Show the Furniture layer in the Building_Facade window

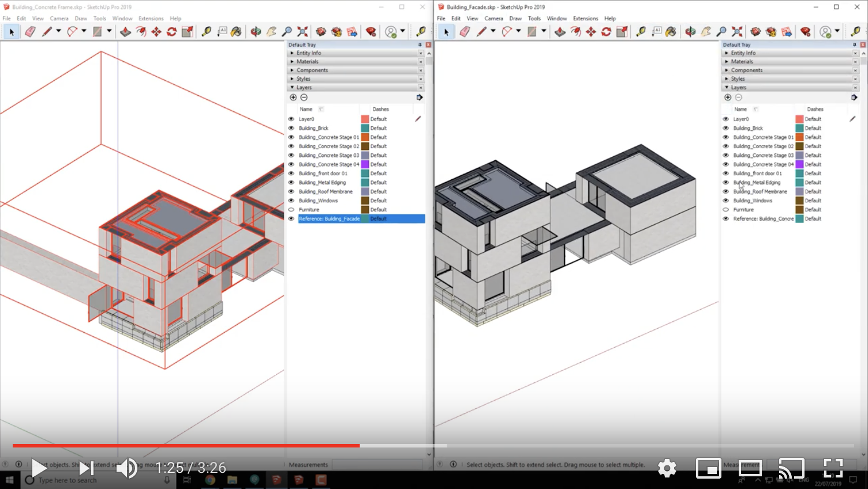tap(726, 209)
